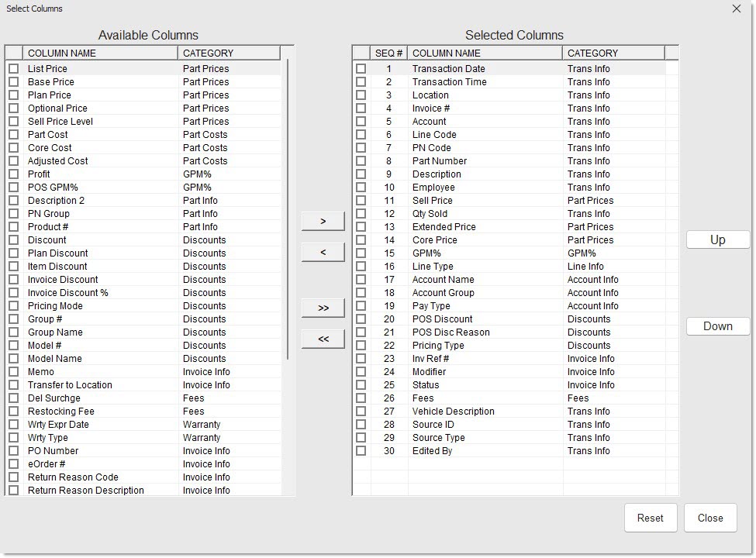Click the single left arrow remove button
756x558 pixels.
click(323, 253)
